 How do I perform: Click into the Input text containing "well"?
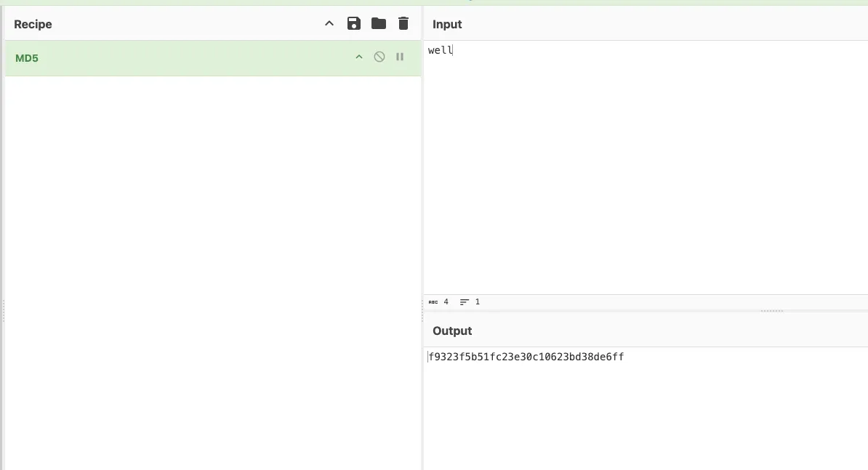coord(441,50)
